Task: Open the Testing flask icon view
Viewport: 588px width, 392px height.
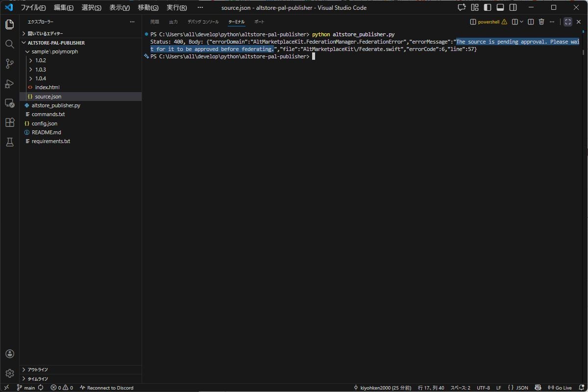Action: coord(9,142)
